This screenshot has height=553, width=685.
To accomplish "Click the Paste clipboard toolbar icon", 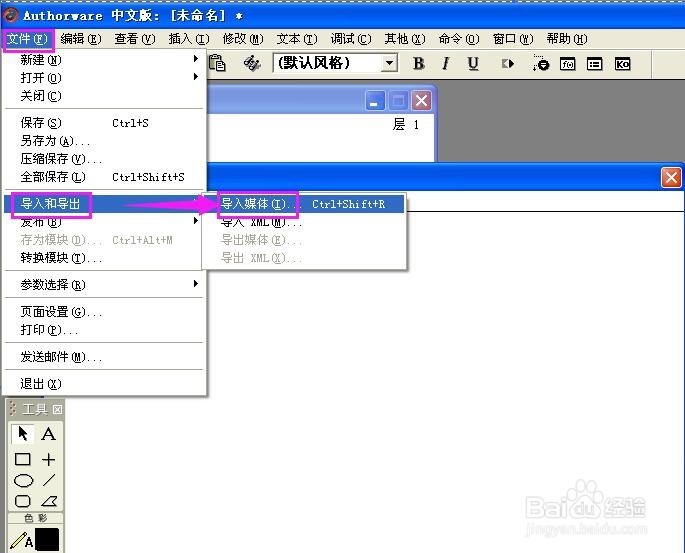I will point(217,64).
